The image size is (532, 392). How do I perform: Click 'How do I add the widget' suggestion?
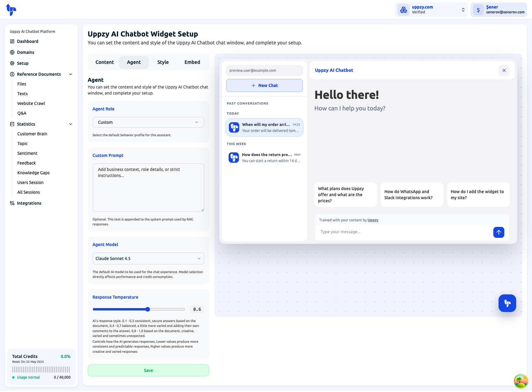point(478,195)
